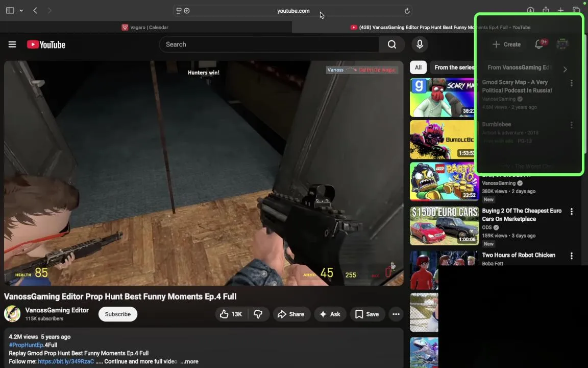The height and width of the screenshot is (368, 588).
Task: Dislike the video with thumbs down
Action: [x=258, y=314]
